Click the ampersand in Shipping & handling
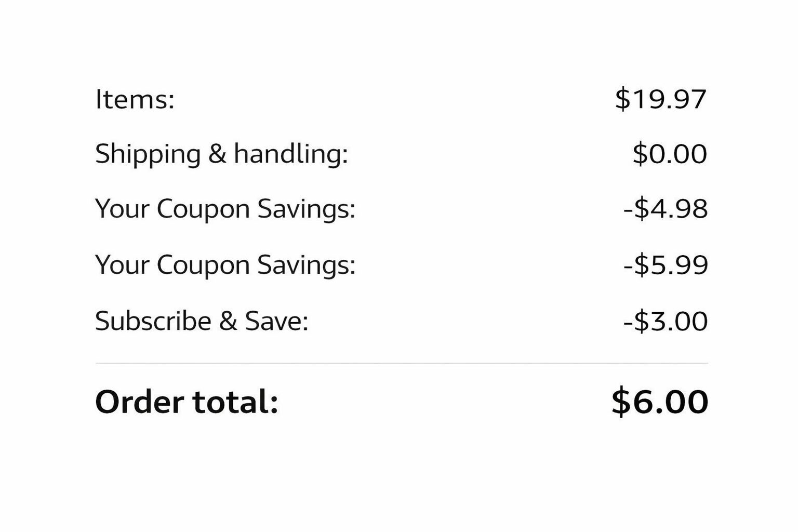The height and width of the screenshot is (532, 798). (217, 154)
